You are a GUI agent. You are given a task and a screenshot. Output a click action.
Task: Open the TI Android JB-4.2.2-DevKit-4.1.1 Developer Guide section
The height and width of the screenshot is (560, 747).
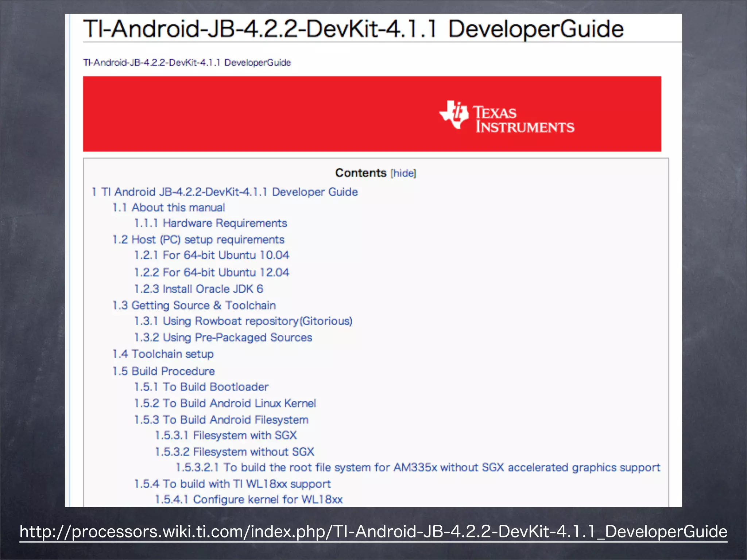pyautogui.click(x=225, y=192)
